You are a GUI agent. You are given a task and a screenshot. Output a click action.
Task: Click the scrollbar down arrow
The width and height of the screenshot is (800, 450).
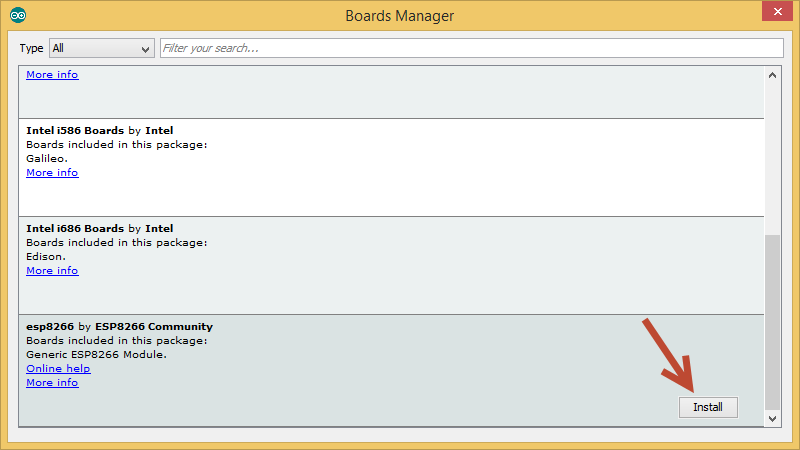pos(772,418)
